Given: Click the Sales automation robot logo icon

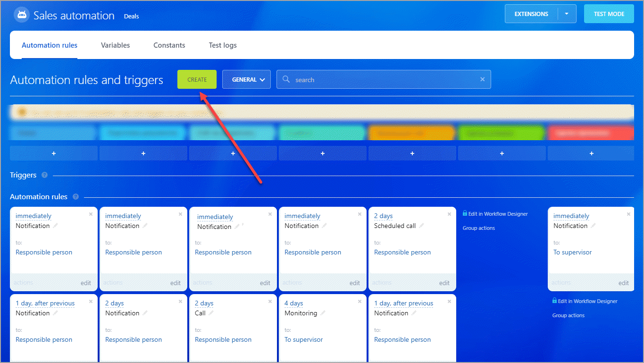Looking at the screenshot, I should [21, 15].
